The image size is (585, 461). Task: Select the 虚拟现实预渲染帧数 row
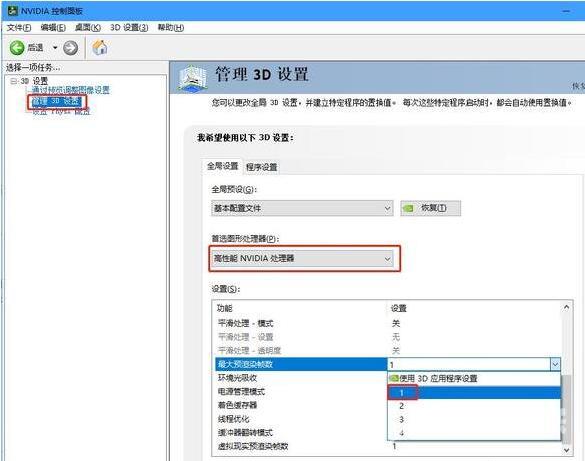[387, 446]
